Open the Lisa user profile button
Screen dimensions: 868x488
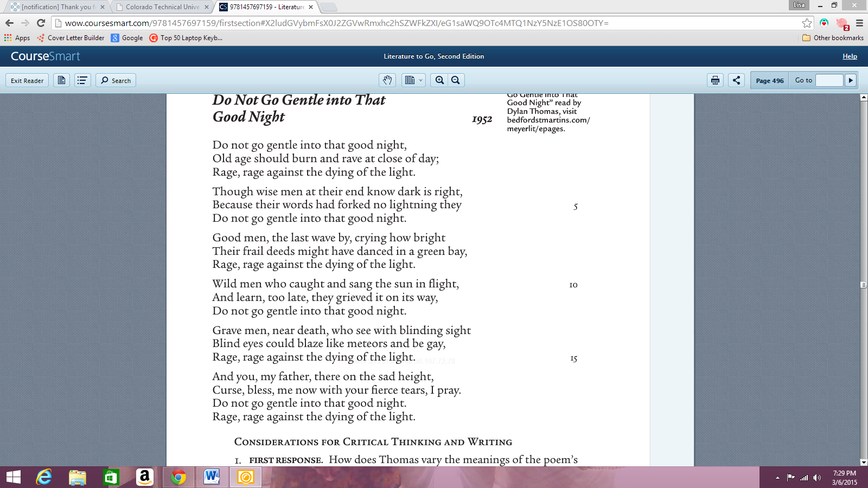[799, 5]
